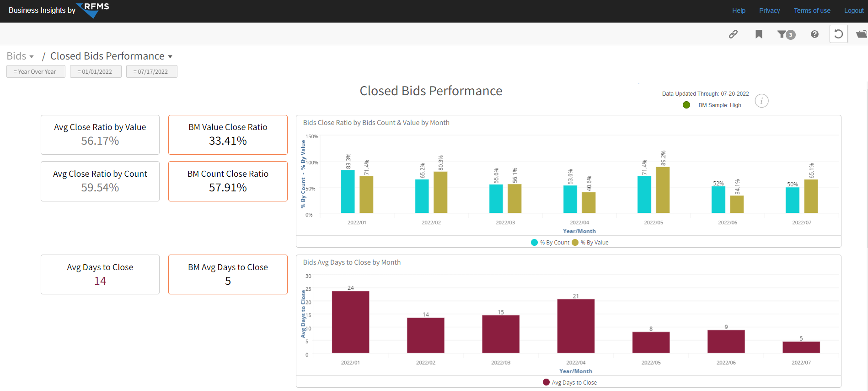Click the 2022/07 avg days bar labeled 5
868x391 pixels.
(x=801, y=347)
